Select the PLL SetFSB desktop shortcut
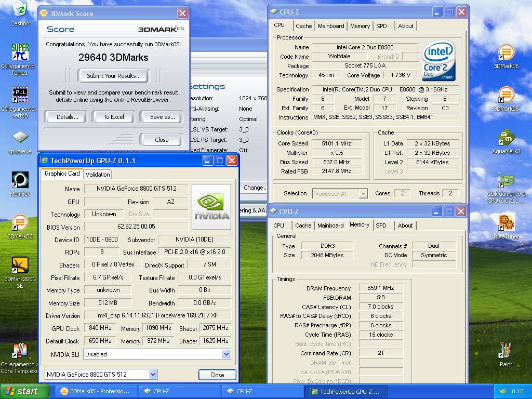 [20, 102]
